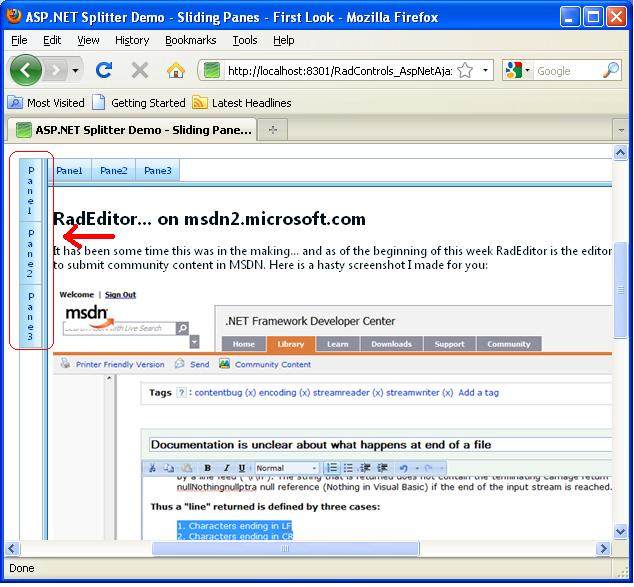The width and height of the screenshot is (634, 587).
Task: Open the Help menu
Action: click(x=283, y=40)
